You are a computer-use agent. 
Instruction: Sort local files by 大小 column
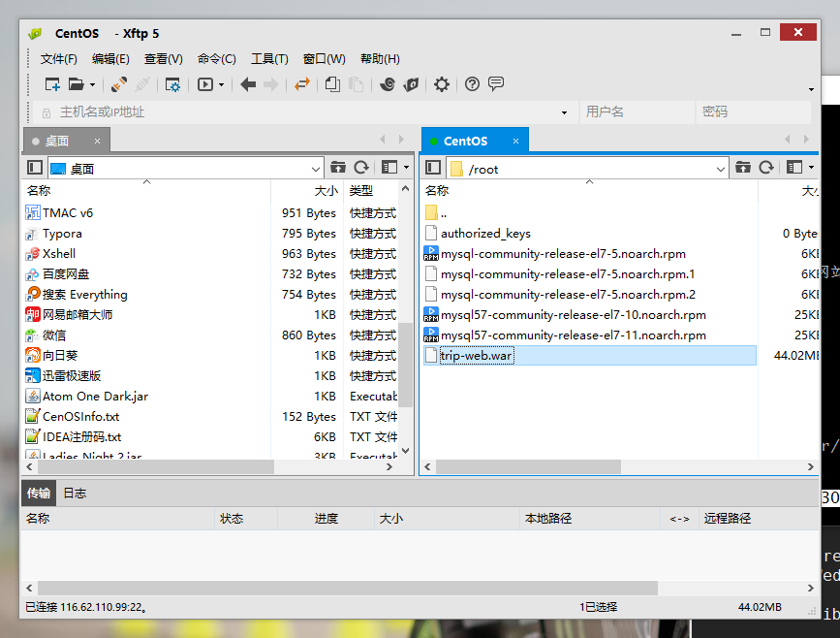(307, 190)
